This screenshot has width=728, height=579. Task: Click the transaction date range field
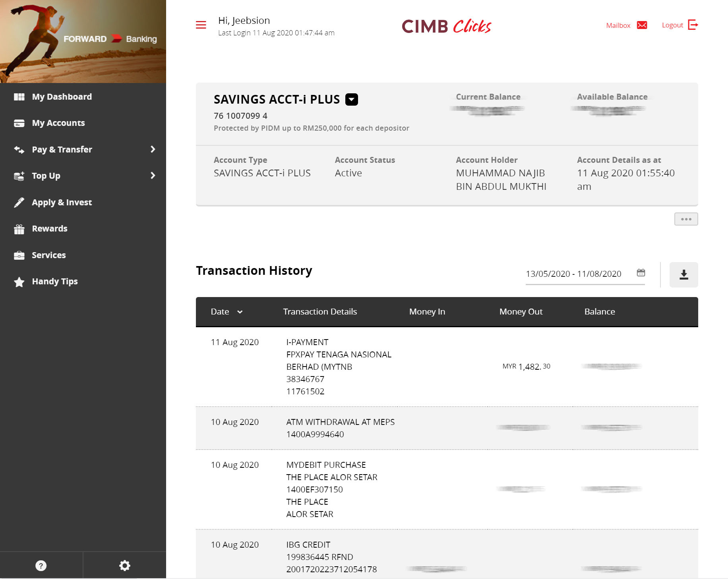pyautogui.click(x=585, y=274)
